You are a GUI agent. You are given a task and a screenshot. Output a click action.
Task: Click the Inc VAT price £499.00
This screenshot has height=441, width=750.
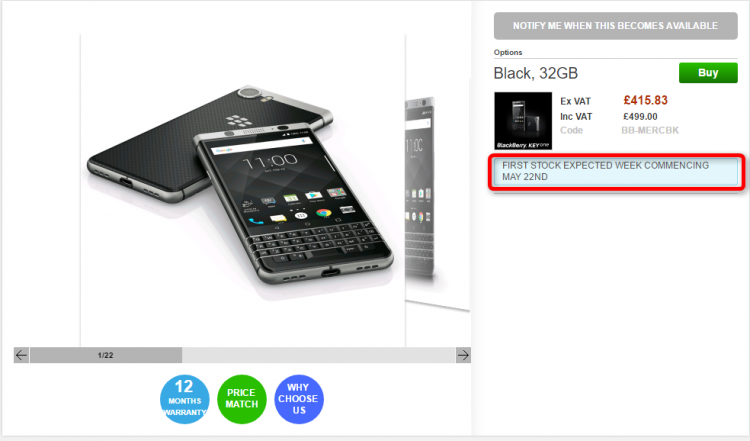pyautogui.click(x=640, y=117)
